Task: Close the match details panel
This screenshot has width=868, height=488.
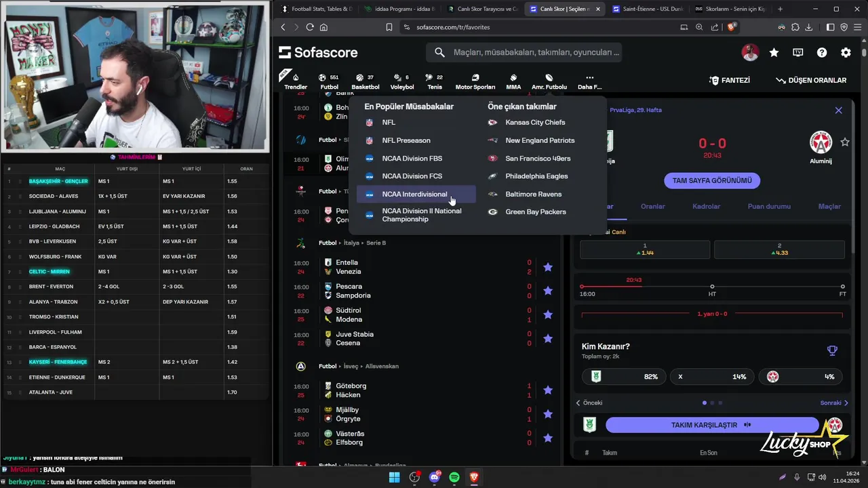Action: click(839, 110)
